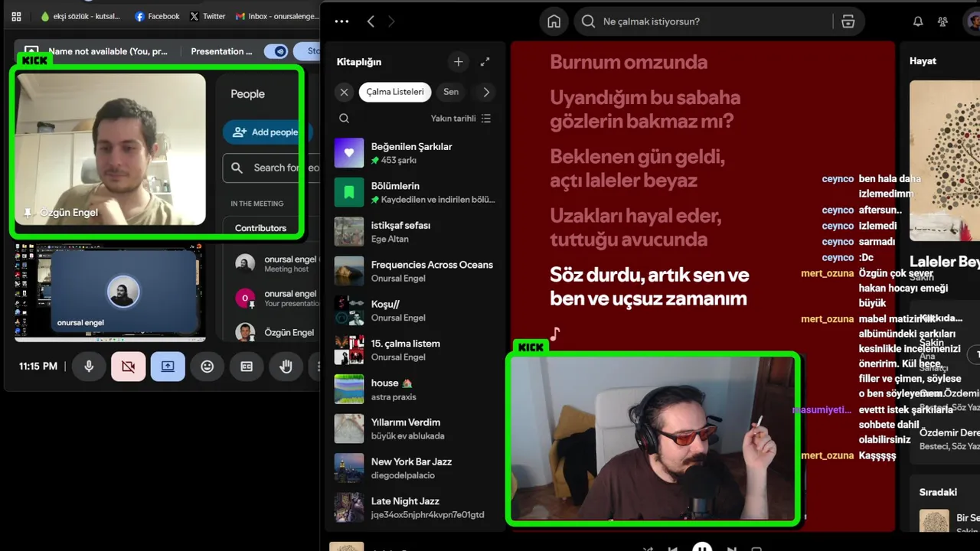Image resolution: width=980 pixels, height=551 pixels.
Task: Select Sen filter chip
Action: pyautogui.click(x=451, y=92)
